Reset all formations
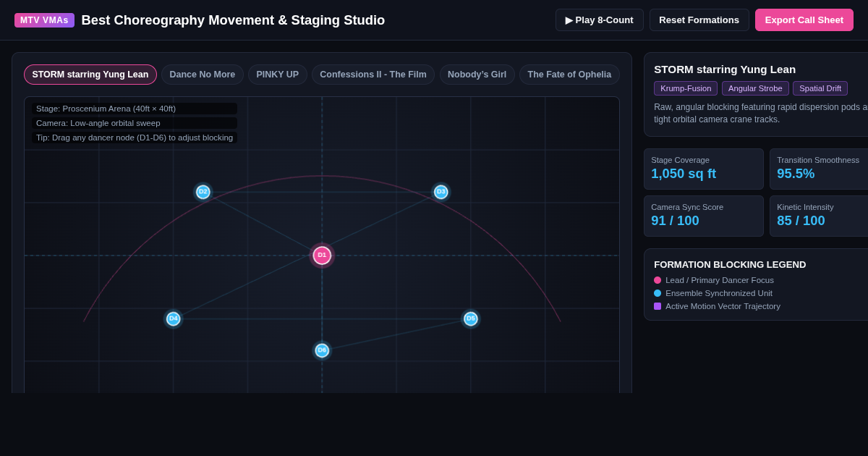Viewport: 868px width, 456px height. (699, 20)
